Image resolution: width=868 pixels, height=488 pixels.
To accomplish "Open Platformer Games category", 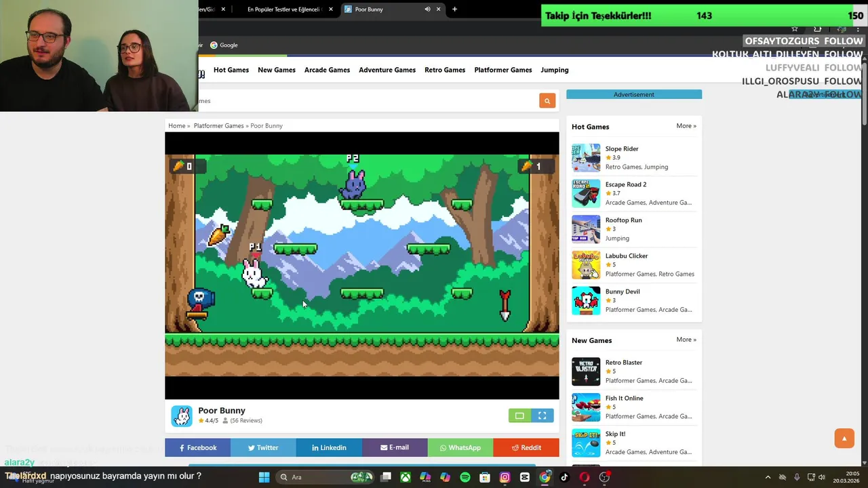I will pos(503,70).
